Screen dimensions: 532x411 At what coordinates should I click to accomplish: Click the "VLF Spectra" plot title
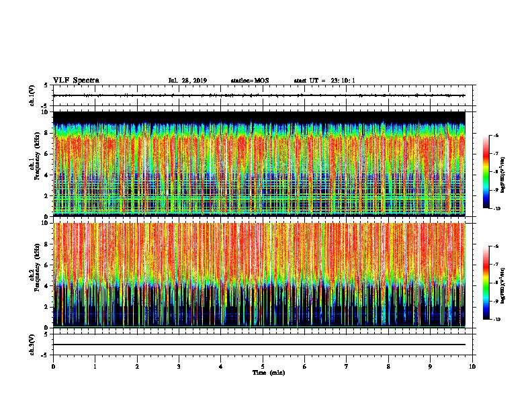click(76, 81)
